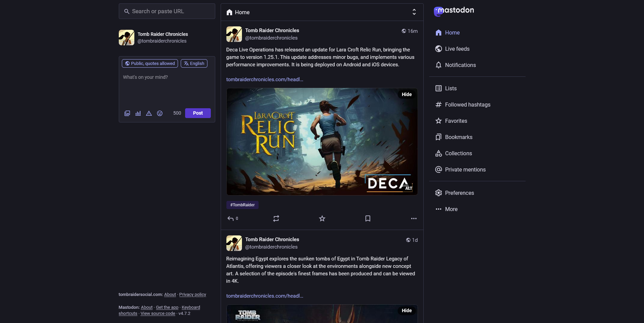Screen dimensions: 644x323
Task: Add a poll to the post
Action: tap(138, 113)
